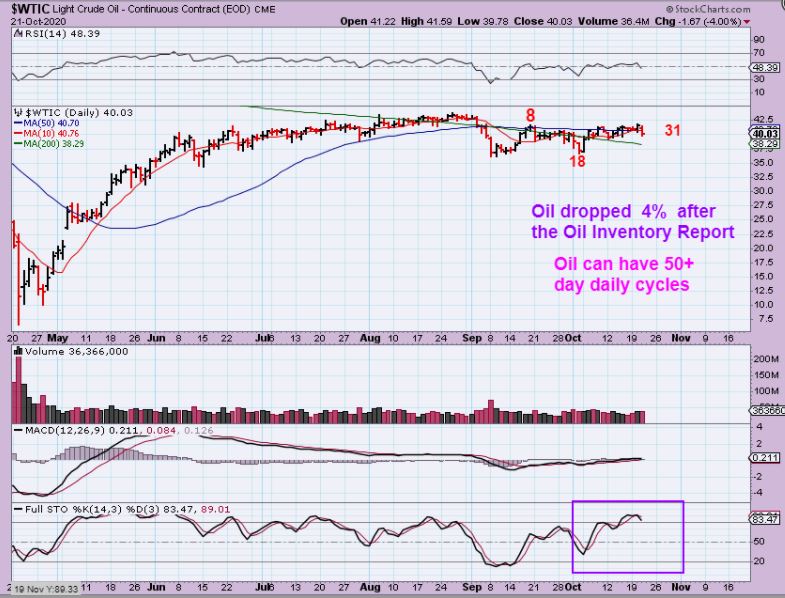Click the 7.5 price axis label
Image resolution: width=785 pixels, height=598 pixels.
click(x=766, y=319)
